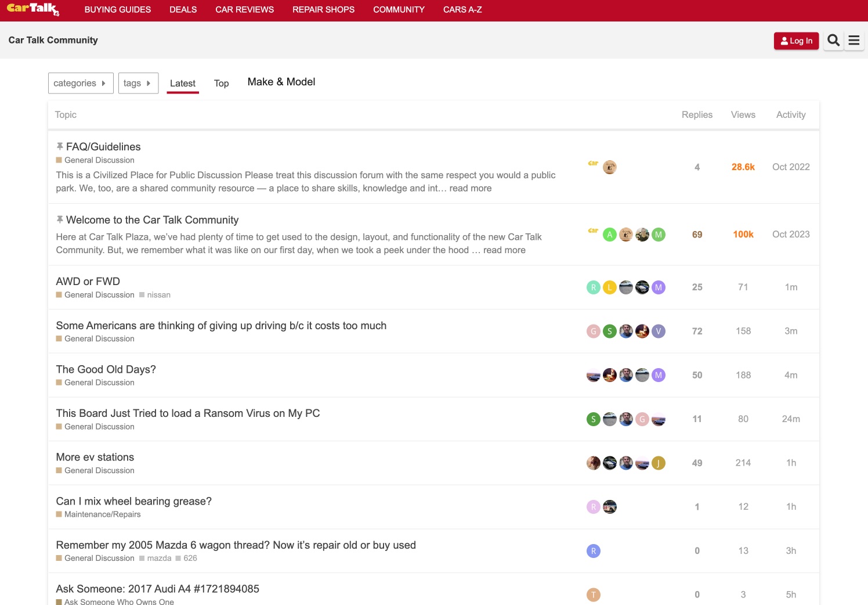Open the search magnifier icon
This screenshot has width=868, height=605.
click(833, 40)
